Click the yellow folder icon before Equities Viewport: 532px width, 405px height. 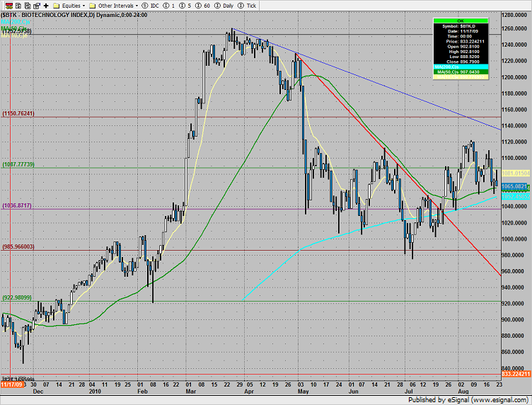click(56, 4)
